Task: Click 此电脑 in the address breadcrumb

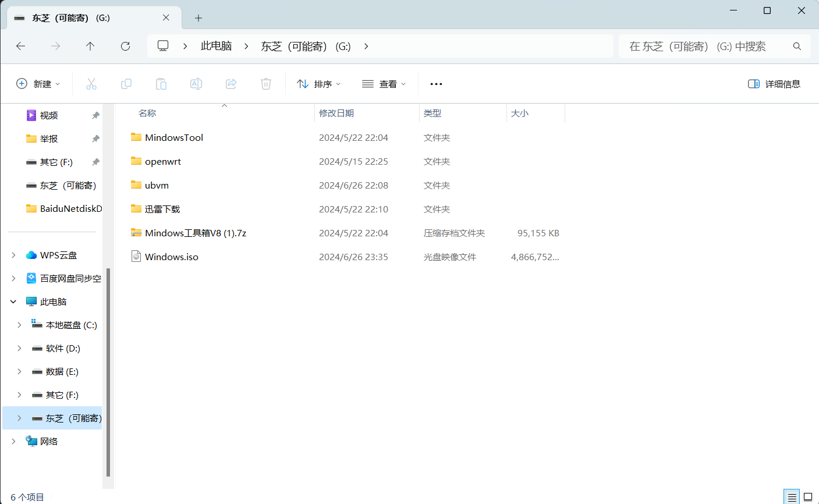Action: point(216,46)
